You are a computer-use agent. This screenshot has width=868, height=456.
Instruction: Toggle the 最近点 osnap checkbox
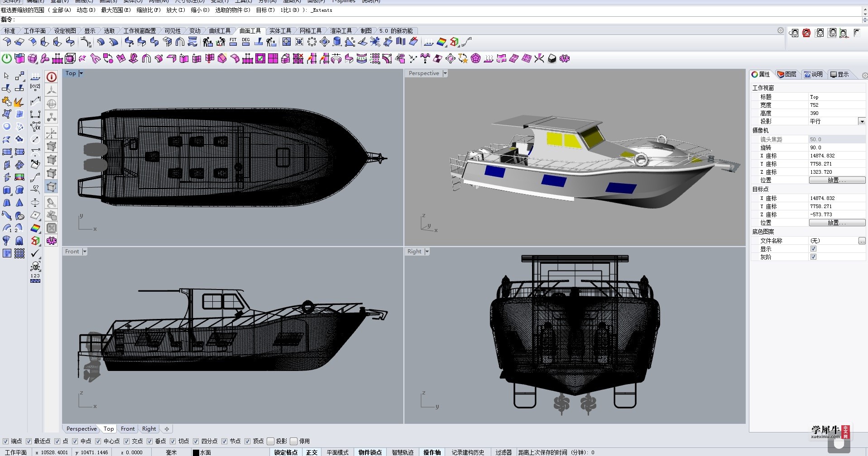(x=29, y=441)
